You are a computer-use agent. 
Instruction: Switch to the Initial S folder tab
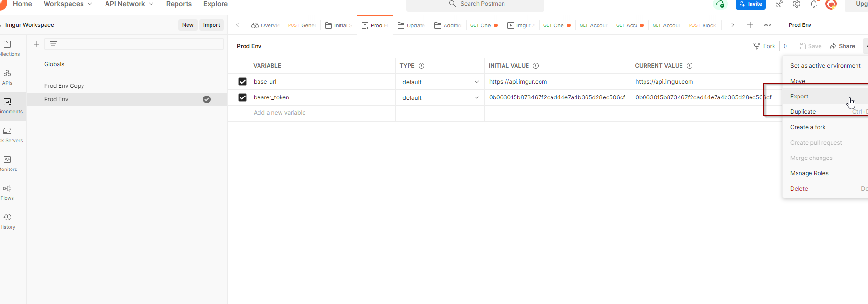click(x=339, y=25)
